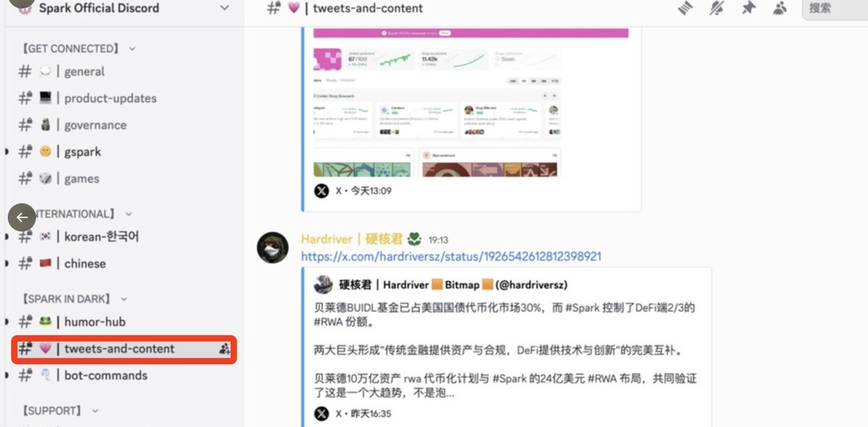
Task: Collapse the SPARK IN DARK category
Action: [x=75, y=298]
